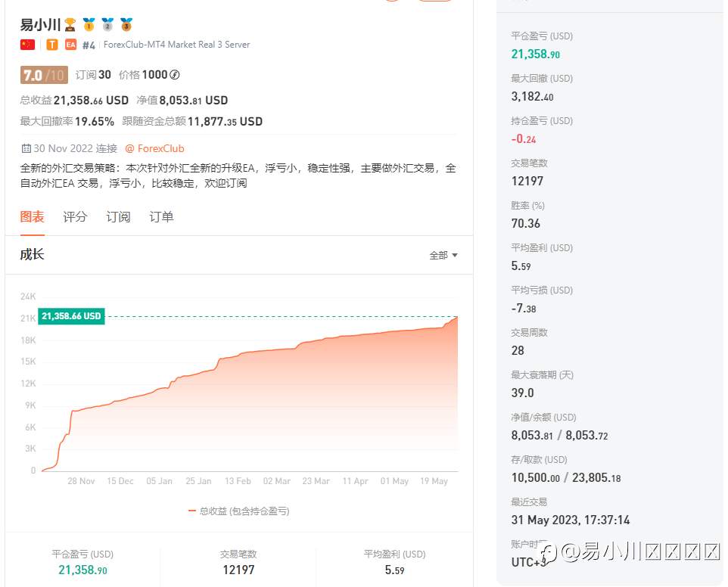Click the trophy icon next to 易小川

70,25
